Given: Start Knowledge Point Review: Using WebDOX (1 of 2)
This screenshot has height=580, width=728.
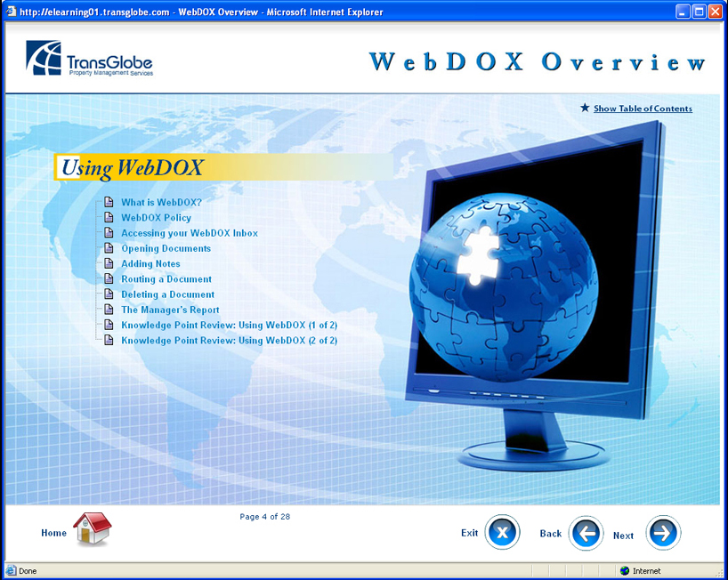Looking at the screenshot, I should [x=229, y=325].
